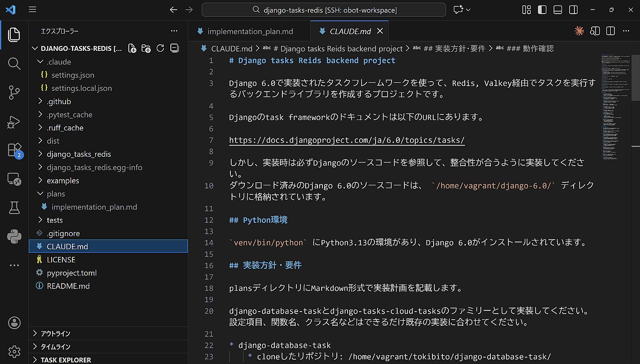The image size is (640, 364).
Task: Open the Testing flask view
Action: coord(14,208)
